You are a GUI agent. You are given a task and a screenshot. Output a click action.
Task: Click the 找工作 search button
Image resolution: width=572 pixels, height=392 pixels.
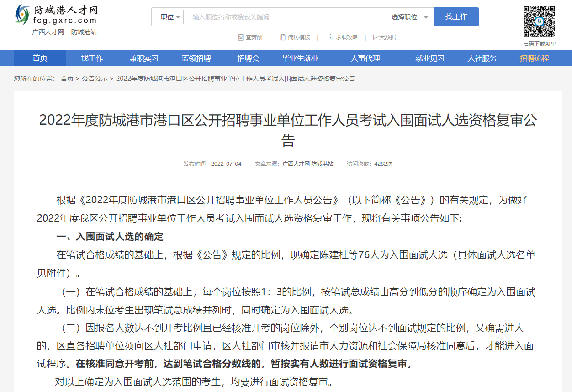456,17
